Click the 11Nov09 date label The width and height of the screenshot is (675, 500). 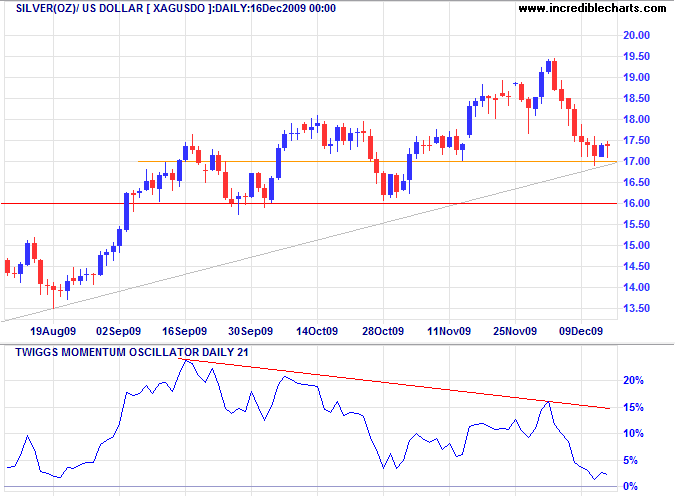click(x=449, y=331)
